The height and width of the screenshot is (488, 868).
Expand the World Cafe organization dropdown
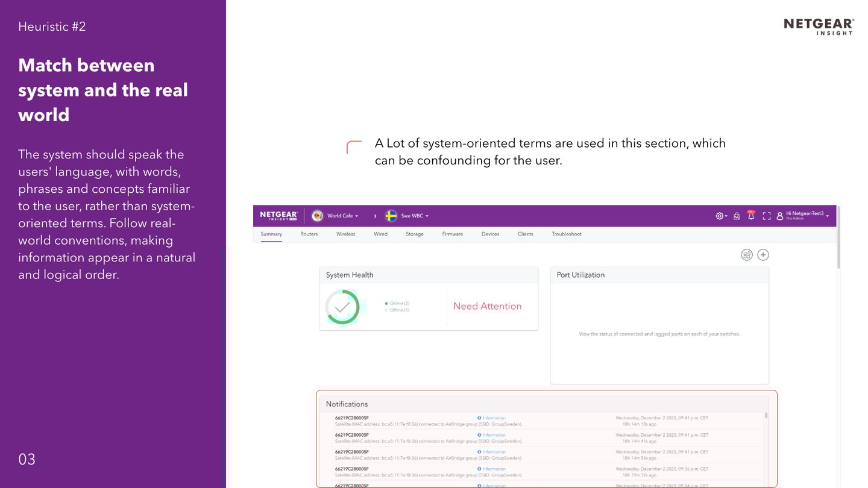coord(343,216)
